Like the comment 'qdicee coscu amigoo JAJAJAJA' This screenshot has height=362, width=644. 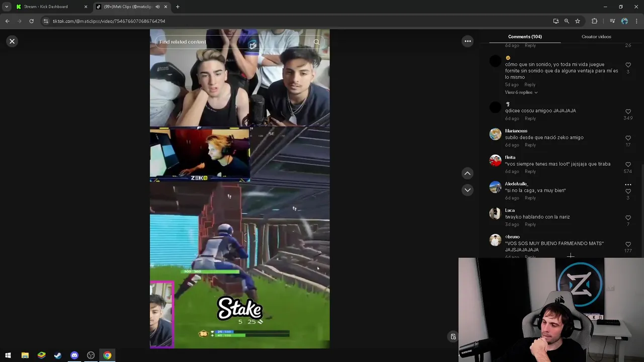tap(628, 111)
